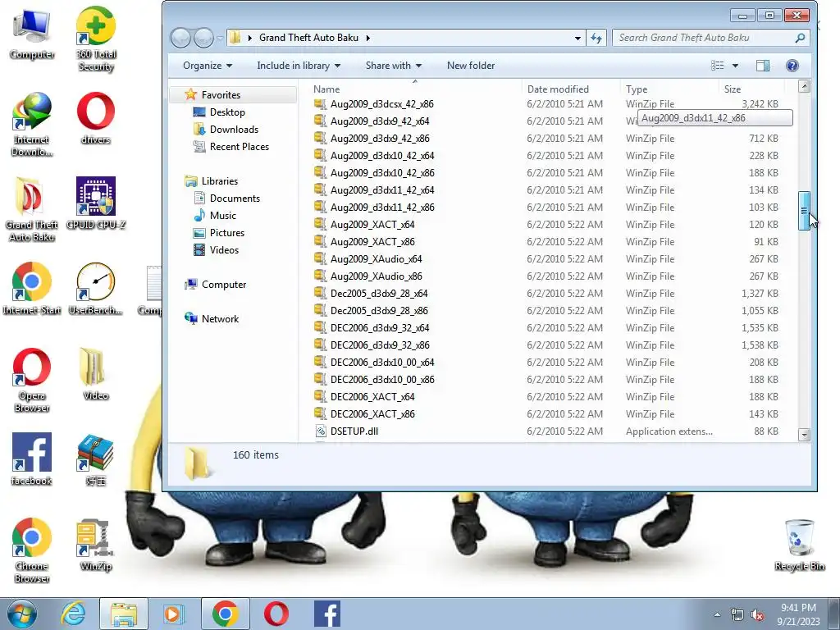The width and height of the screenshot is (840, 630).
Task: Click the Explorer Back navigation button
Action: coord(180,38)
